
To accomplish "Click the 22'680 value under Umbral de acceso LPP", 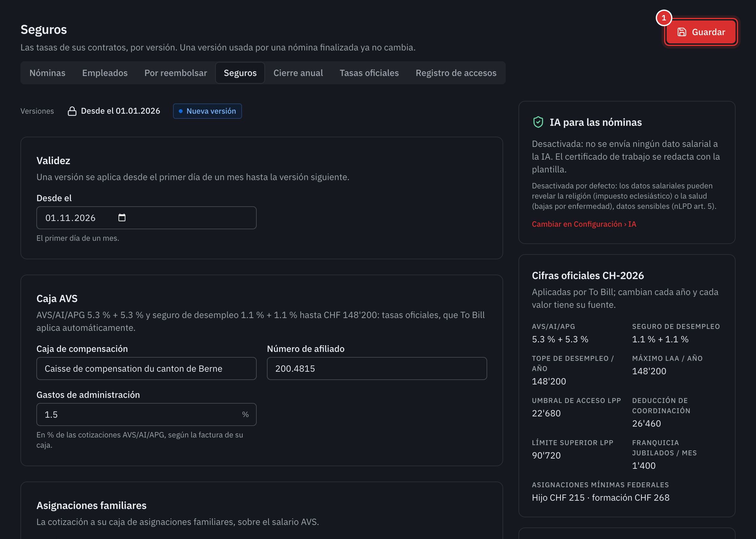I will pos(546,413).
